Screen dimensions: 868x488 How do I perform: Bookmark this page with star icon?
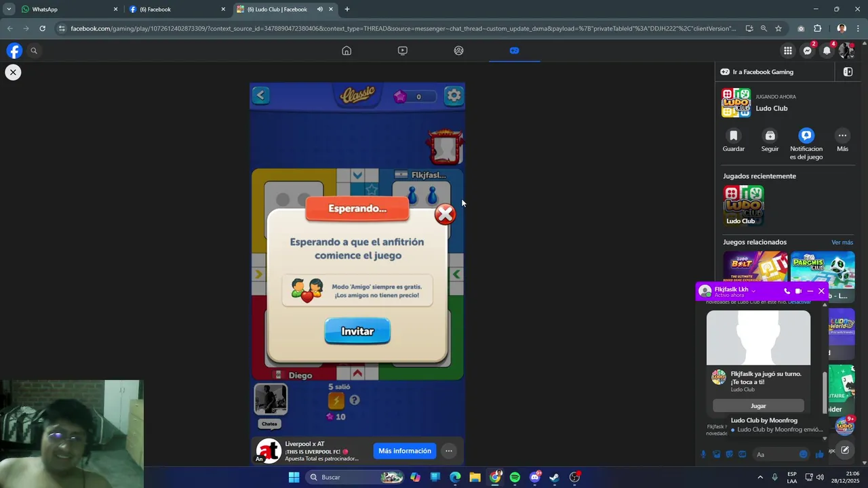tap(778, 28)
